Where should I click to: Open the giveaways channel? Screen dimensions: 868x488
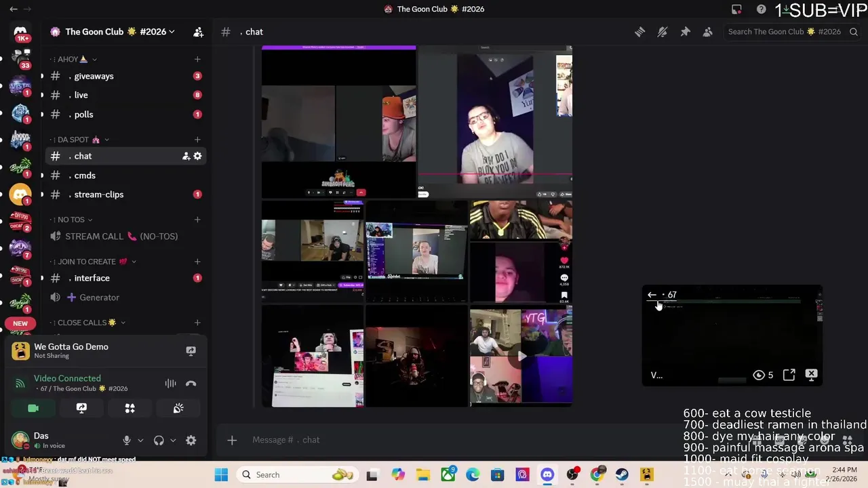tap(125, 76)
